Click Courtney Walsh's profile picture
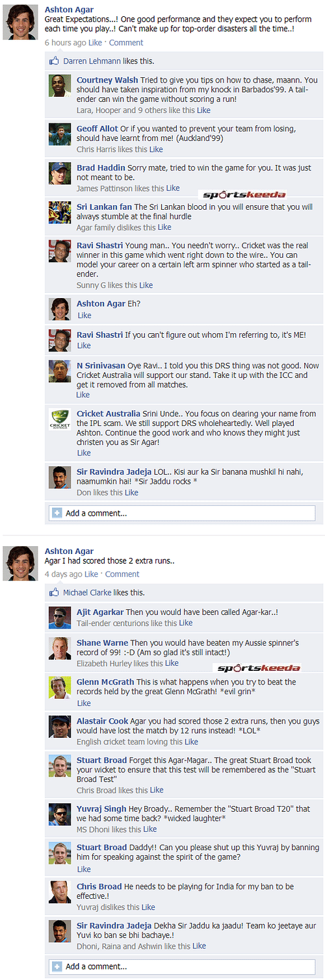This screenshot has height=980, width=325. pyautogui.click(x=60, y=86)
